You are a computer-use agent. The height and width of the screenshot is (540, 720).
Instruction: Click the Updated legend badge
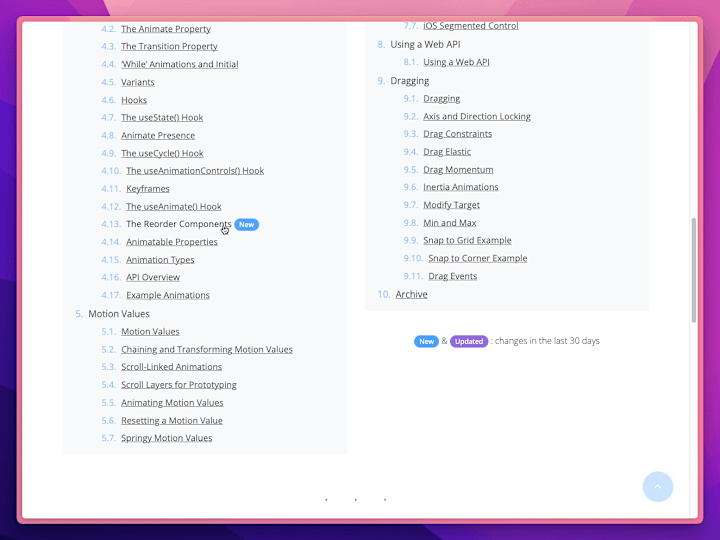pos(469,341)
